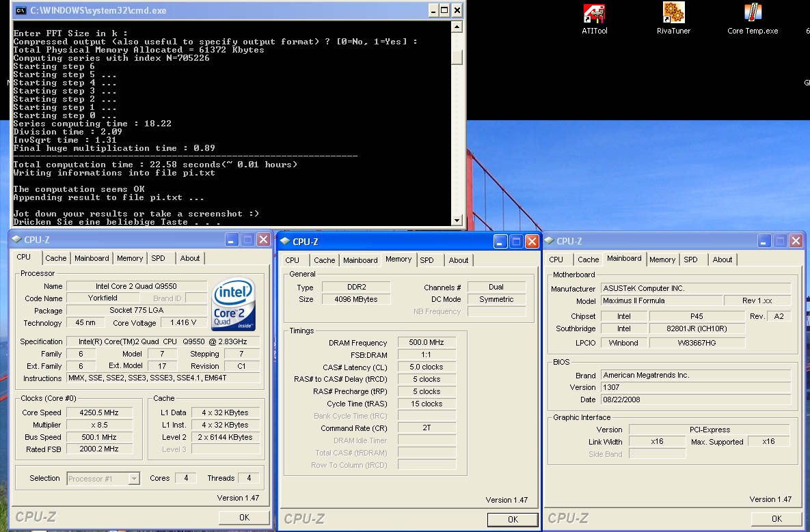This screenshot has height=532, width=810.
Task: Select CPU tab in middle CPU-Z window
Action: pyautogui.click(x=293, y=260)
